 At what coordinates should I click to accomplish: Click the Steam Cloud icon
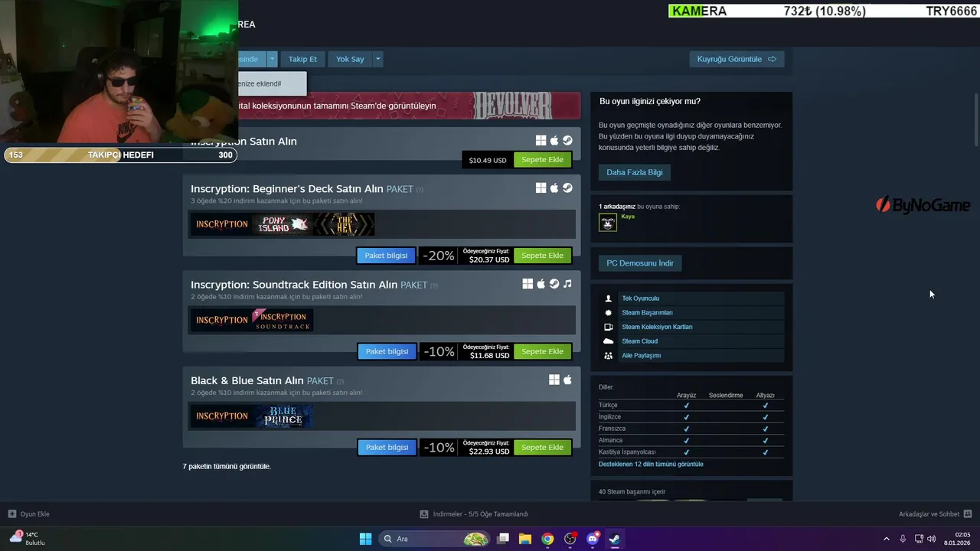pos(609,341)
